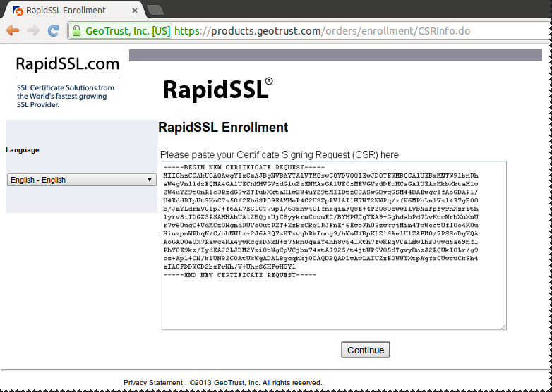This screenshot has width=552, height=392.
Task: Click the green SSL padlock icon
Action: coord(76,31)
